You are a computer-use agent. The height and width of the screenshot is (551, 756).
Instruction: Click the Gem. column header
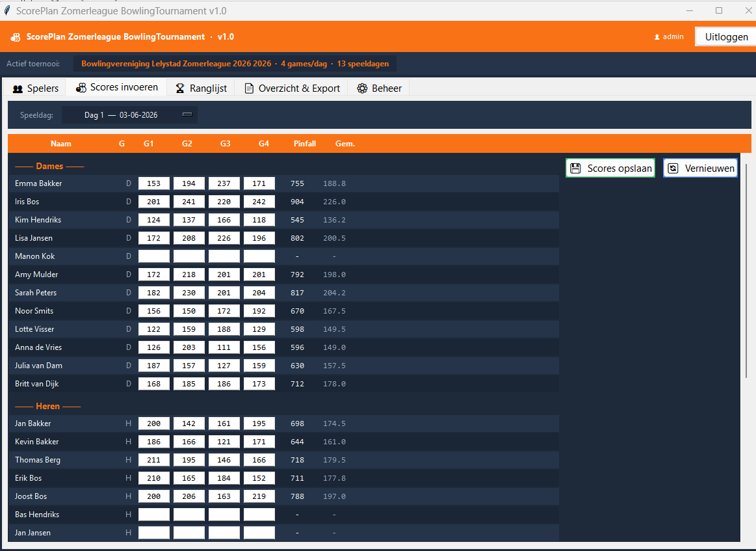(x=345, y=144)
